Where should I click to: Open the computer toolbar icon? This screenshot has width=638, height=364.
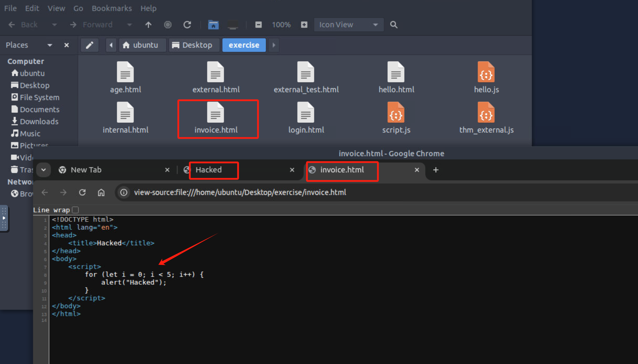[x=233, y=25]
